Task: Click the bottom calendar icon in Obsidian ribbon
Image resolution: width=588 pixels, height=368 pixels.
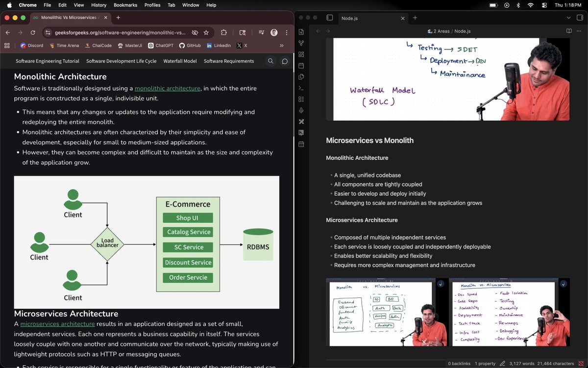Action: [x=301, y=144]
